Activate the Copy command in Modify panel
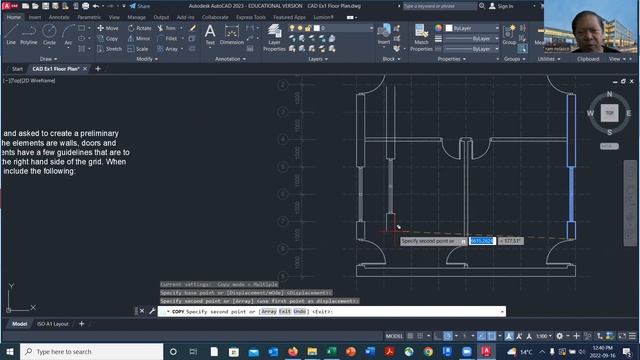Image resolution: width=640 pixels, height=360 pixels. [x=108, y=38]
